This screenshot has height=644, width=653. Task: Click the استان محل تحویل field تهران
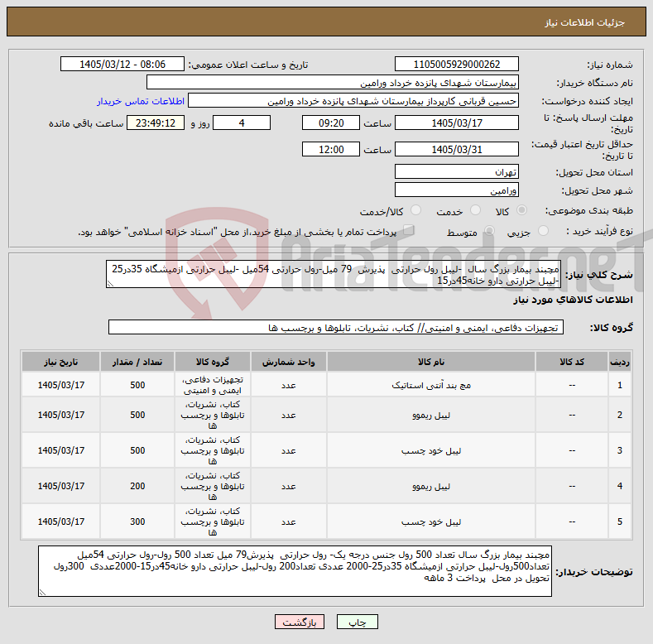[x=456, y=171]
